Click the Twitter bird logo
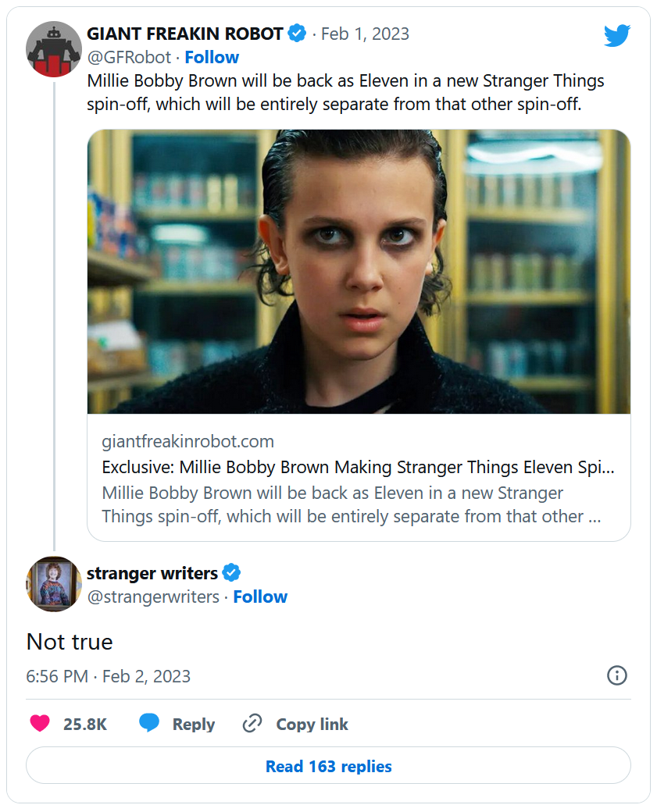The image size is (657, 812). coord(616,35)
